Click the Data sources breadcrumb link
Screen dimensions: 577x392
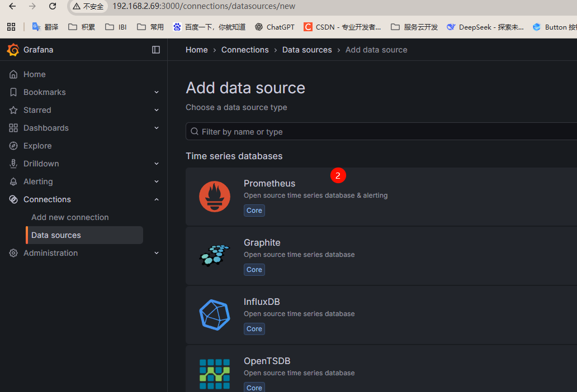coord(307,50)
